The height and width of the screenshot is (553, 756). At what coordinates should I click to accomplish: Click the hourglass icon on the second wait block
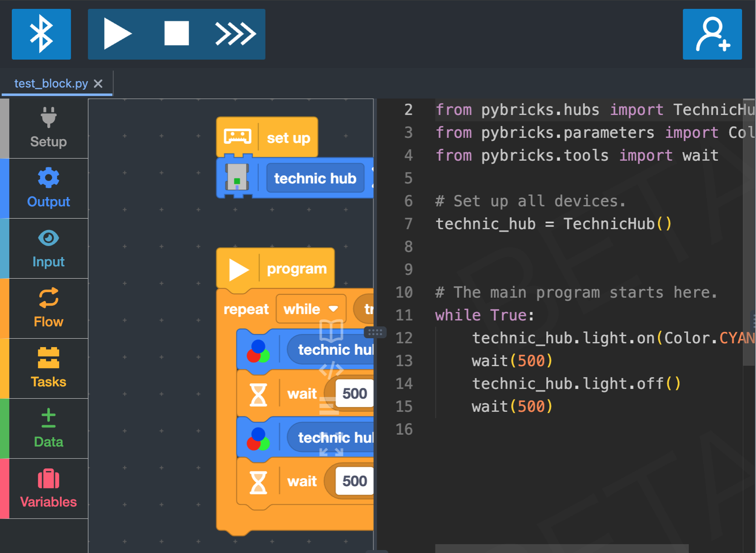[258, 482]
